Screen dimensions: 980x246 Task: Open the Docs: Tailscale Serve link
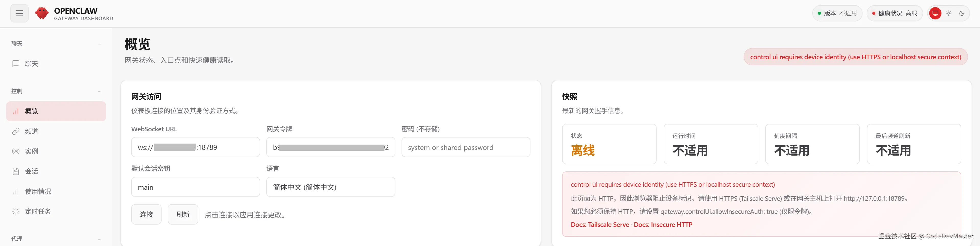600,225
